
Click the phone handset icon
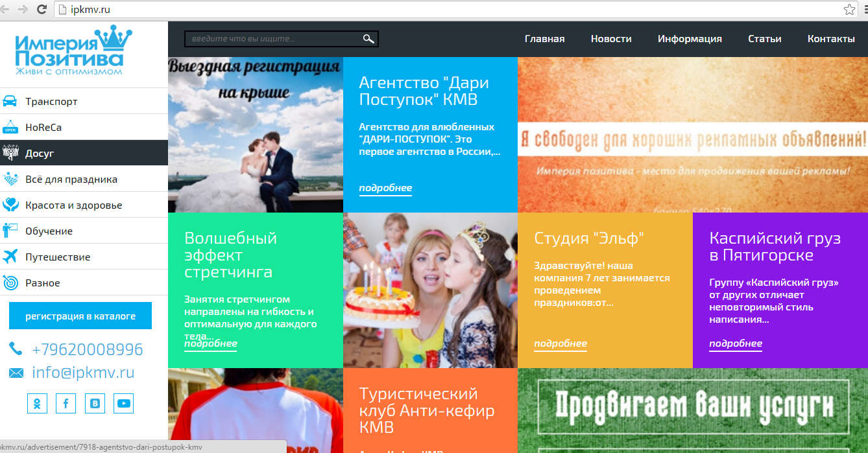16,349
